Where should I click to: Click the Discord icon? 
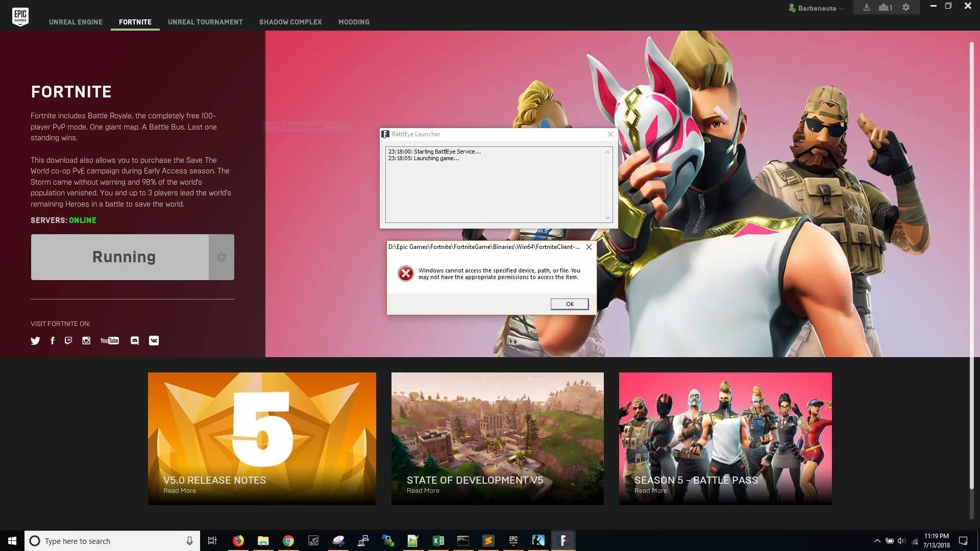coord(135,341)
